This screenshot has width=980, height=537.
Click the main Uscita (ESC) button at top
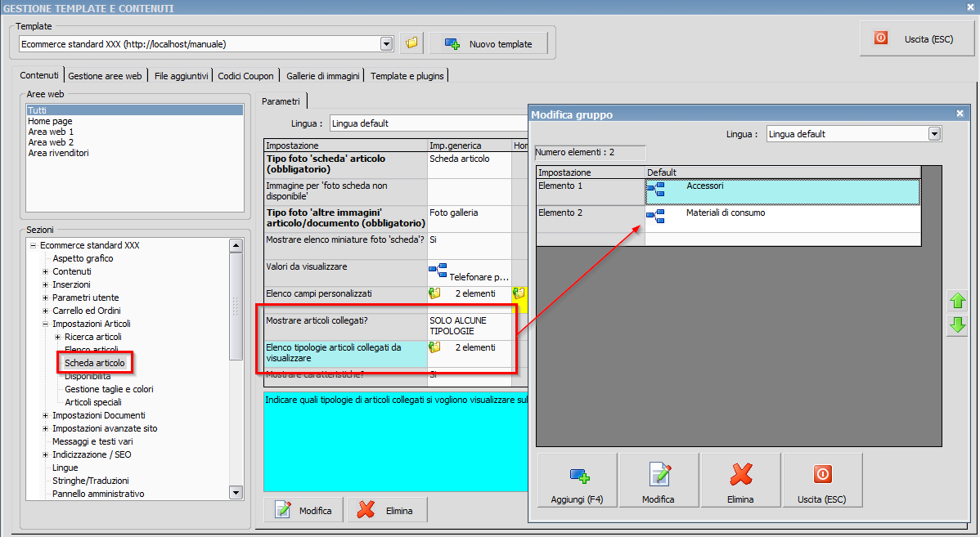(x=917, y=38)
